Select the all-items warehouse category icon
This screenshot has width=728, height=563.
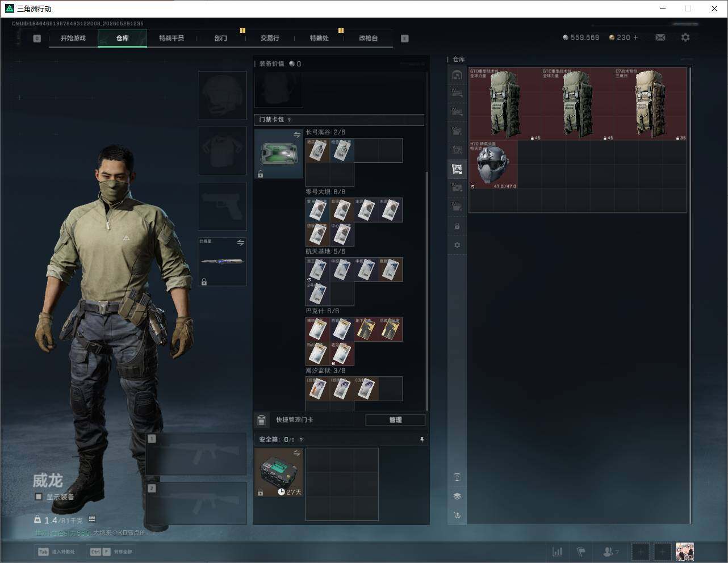457,75
